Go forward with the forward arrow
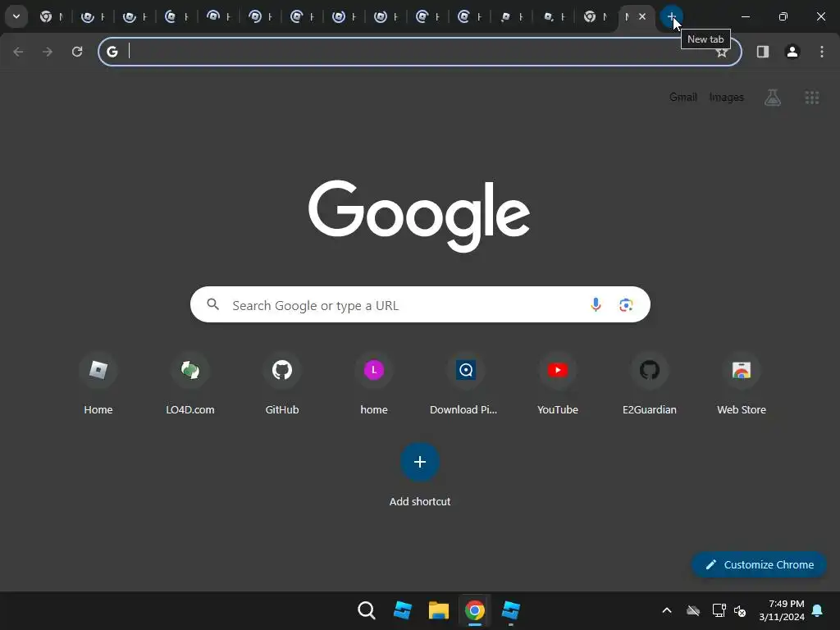Viewport: 840px width, 630px height. [x=48, y=52]
